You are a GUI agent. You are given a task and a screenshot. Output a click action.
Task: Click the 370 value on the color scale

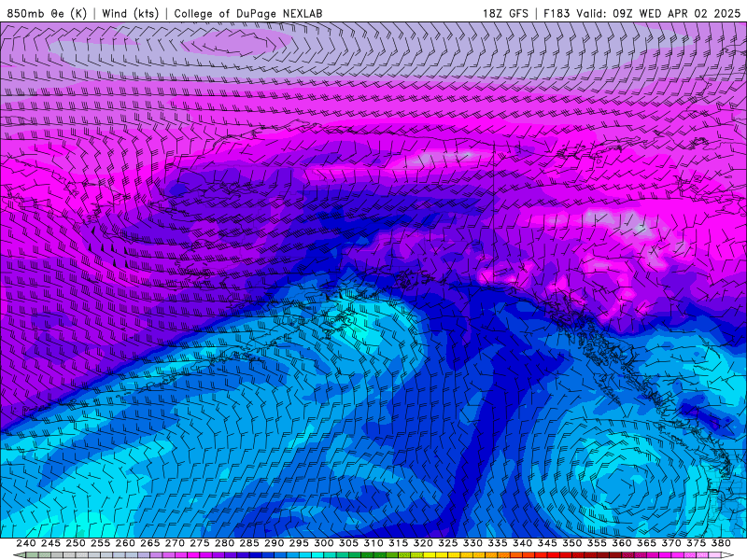coord(671,543)
